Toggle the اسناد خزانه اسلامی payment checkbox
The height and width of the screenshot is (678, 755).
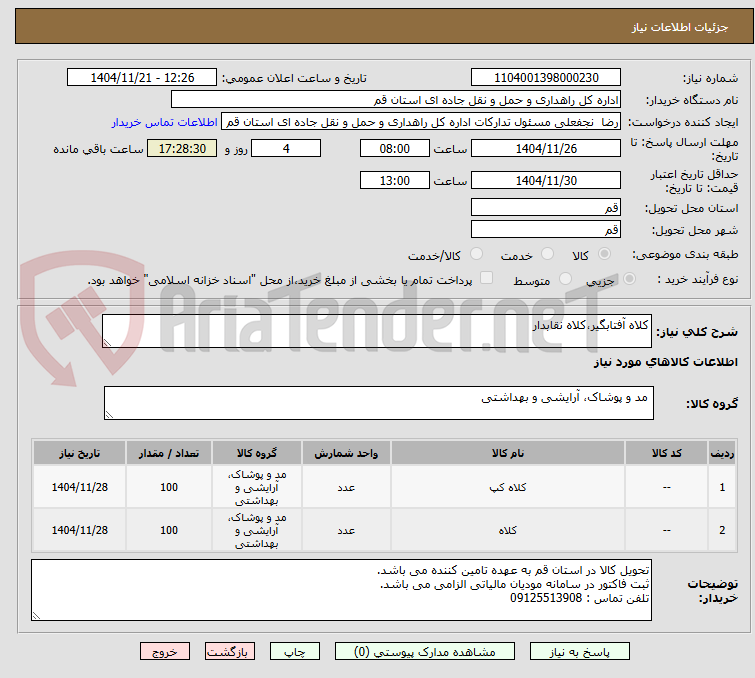pos(487,278)
